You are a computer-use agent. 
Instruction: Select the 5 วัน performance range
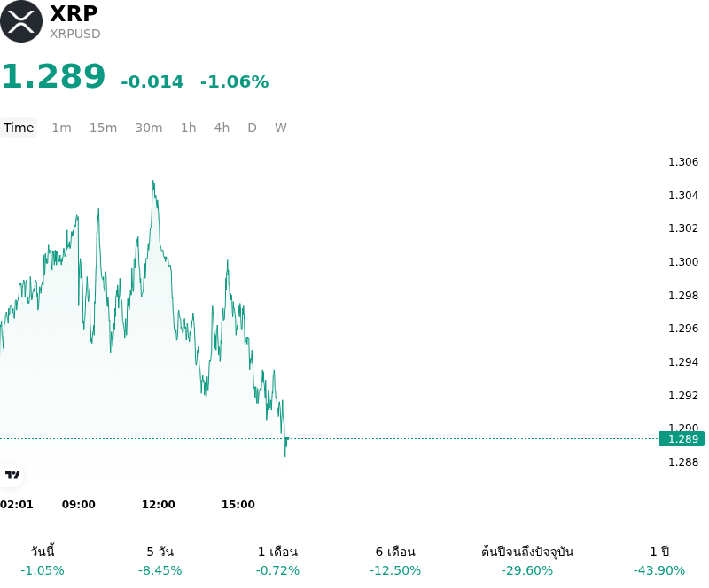coord(160,561)
